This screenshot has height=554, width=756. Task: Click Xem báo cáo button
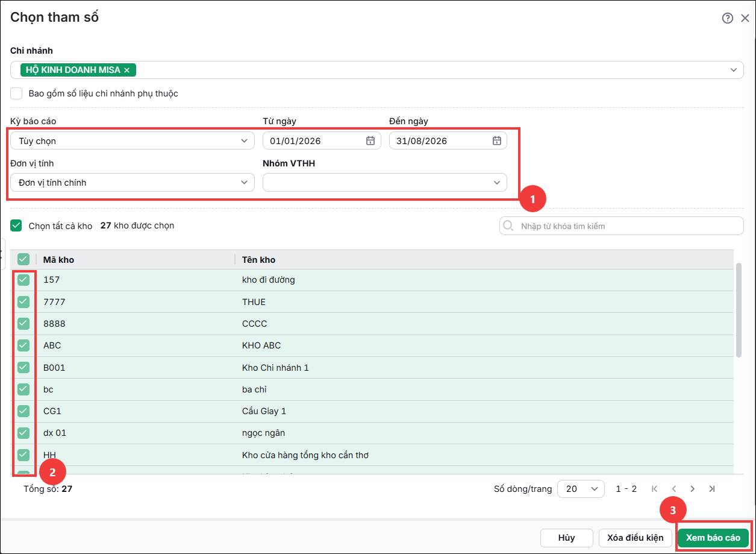click(713, 538)
